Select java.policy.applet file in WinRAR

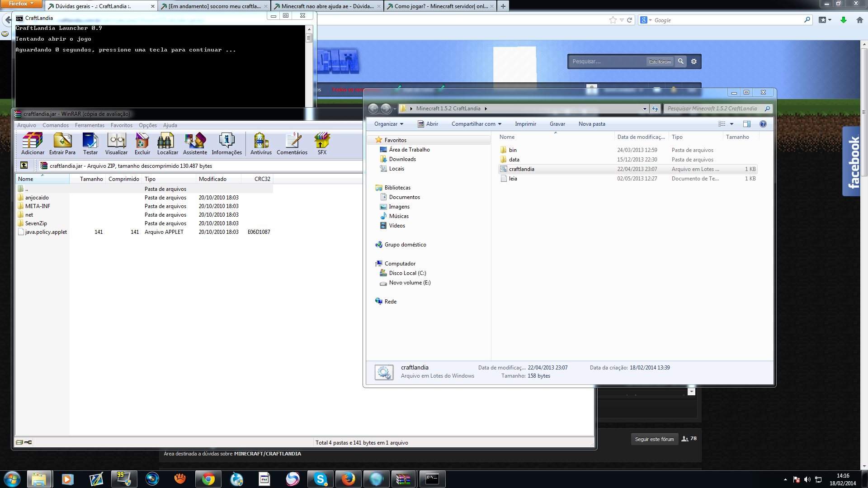(46, 232)
